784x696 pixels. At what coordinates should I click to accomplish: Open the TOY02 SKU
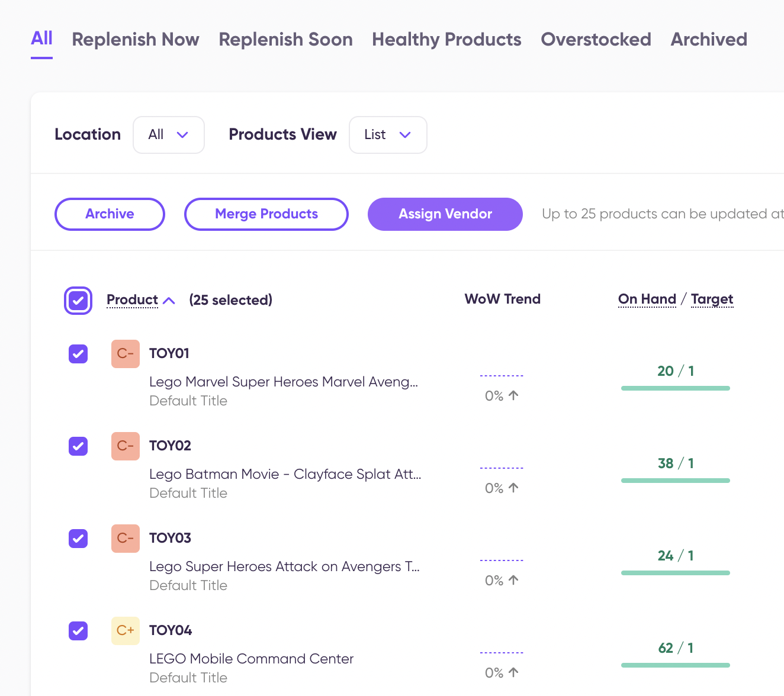pyautogui.click(x=170, y=446)
